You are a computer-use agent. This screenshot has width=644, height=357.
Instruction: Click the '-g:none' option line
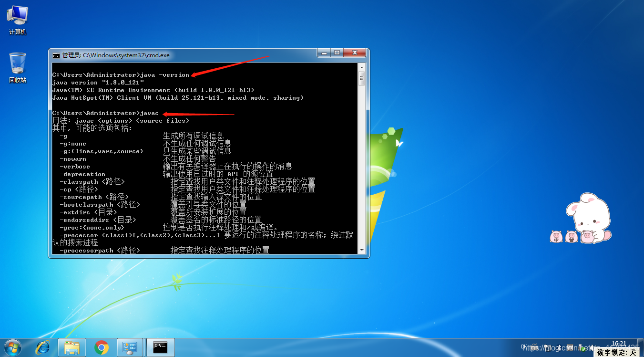click(x=145, y=144)
